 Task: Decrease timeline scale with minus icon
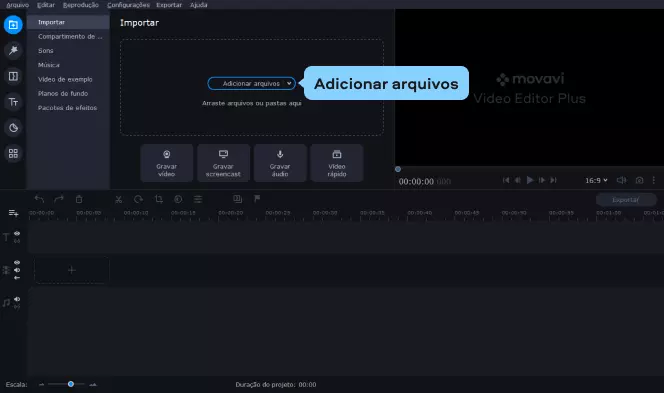(x=42, y=385)
